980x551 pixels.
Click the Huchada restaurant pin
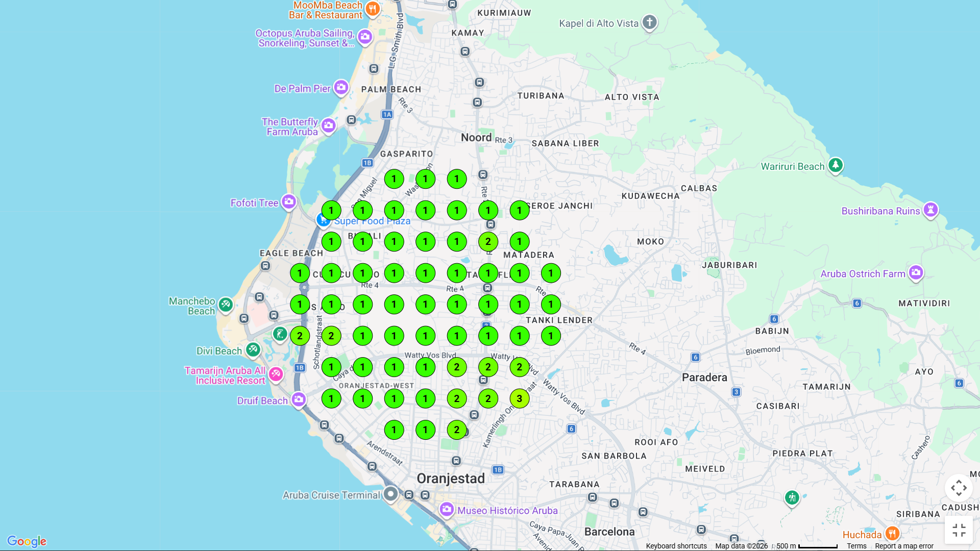[x=892, y=534]
